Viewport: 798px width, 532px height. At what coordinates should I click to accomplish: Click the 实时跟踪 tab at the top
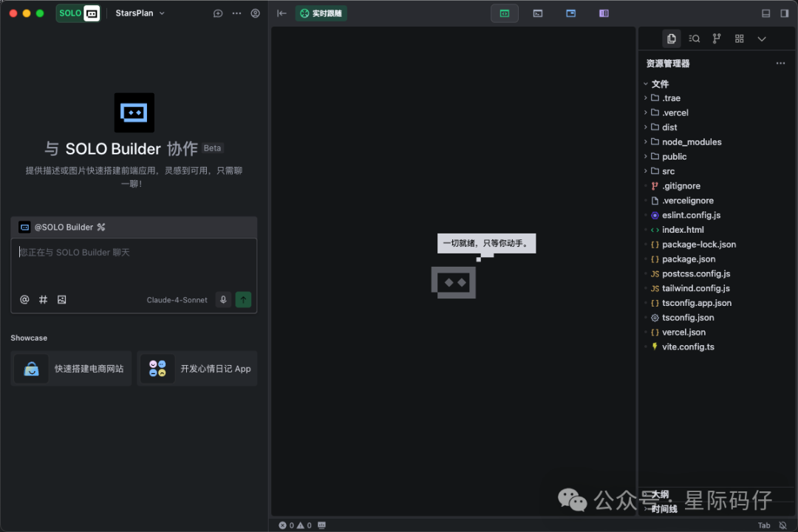click(x=321, y=13)
